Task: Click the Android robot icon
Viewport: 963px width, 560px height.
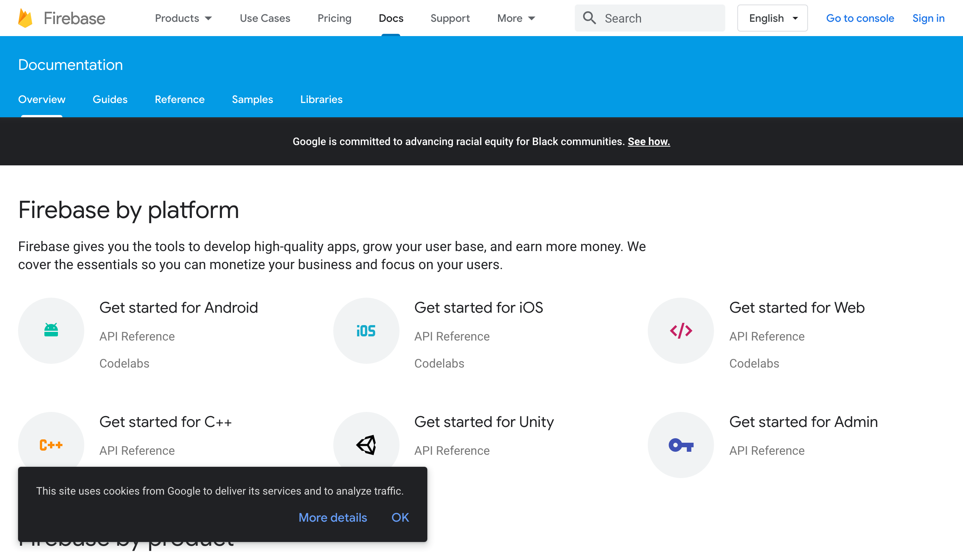Action: (x=51, y=330)
